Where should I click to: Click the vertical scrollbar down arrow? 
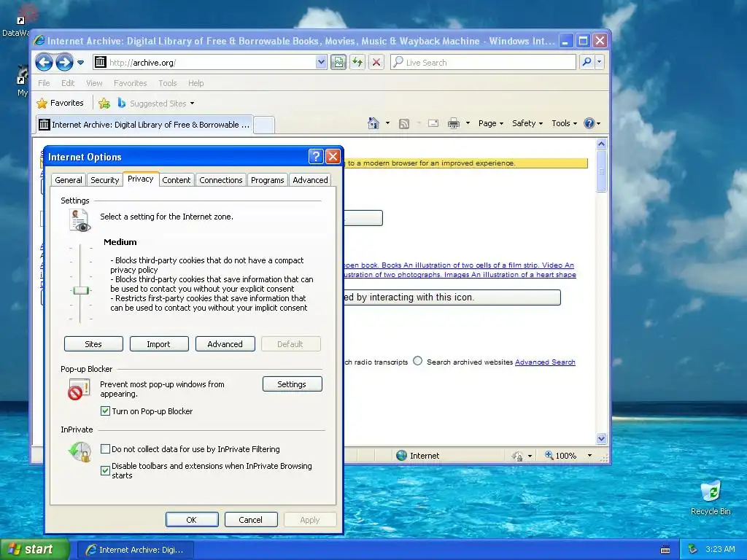601,438
